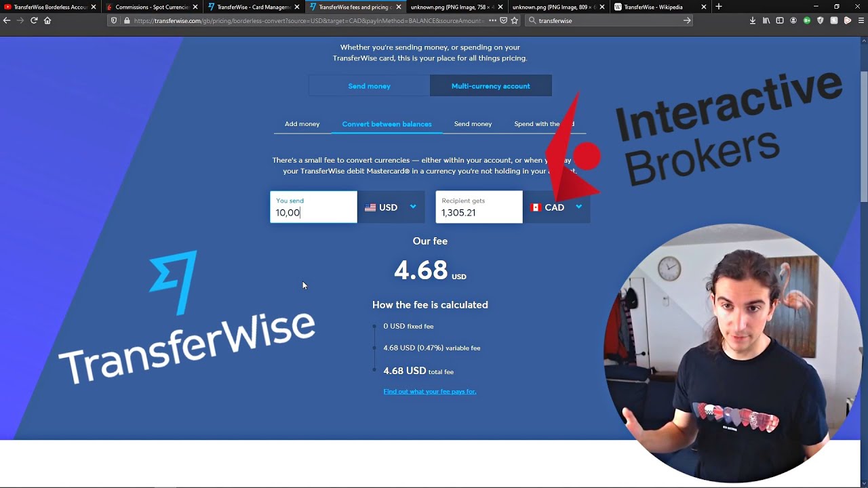
Task: Select the Send money pricing toggle
Action: (x=369, y=86)
